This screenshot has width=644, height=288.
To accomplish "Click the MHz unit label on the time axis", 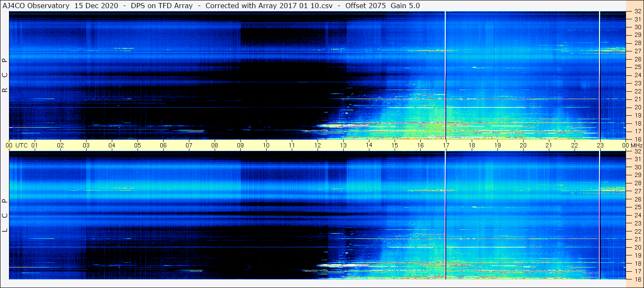I will tap(636, 145).
